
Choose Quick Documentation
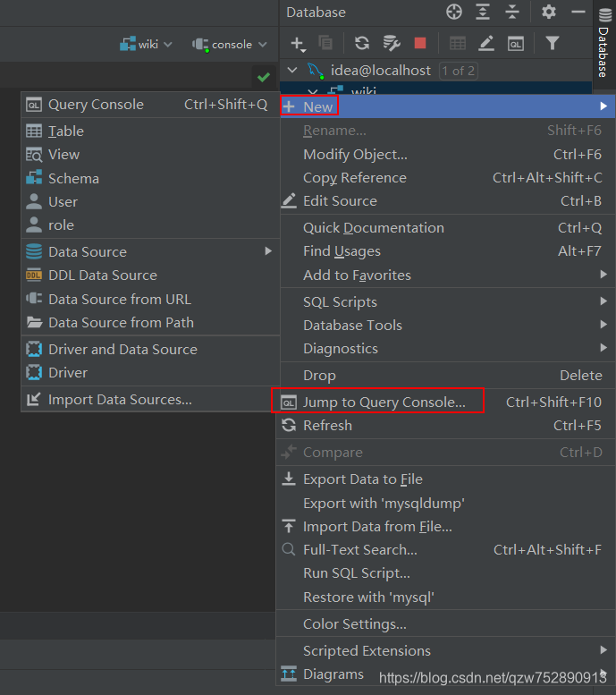click(448, 228)
